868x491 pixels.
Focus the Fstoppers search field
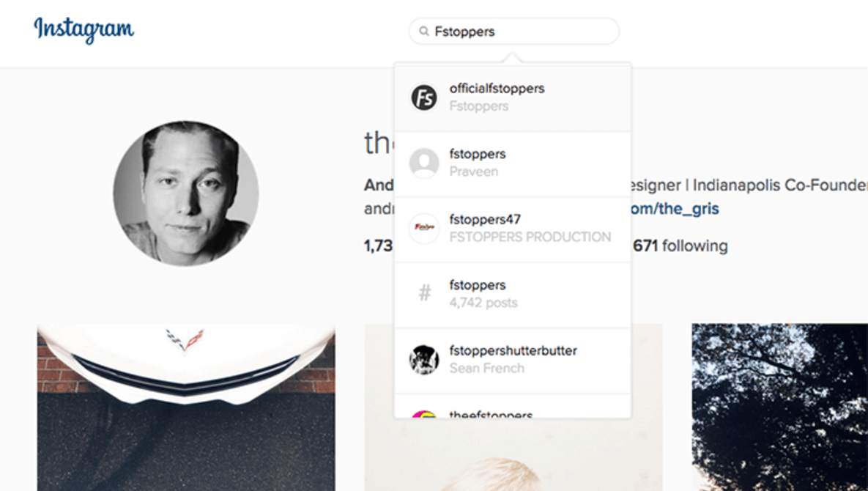point(513,31)
